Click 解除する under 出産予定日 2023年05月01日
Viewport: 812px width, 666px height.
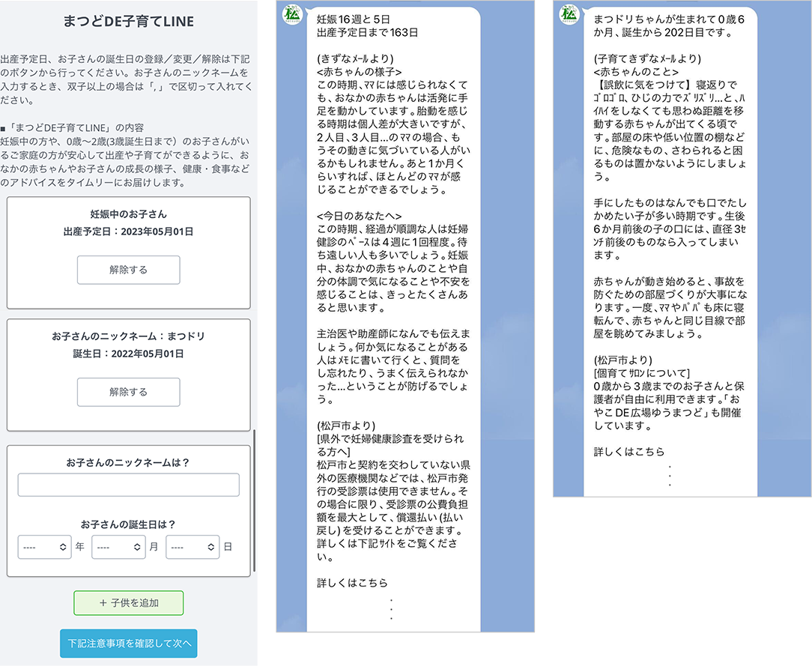[x=128, y=270]
